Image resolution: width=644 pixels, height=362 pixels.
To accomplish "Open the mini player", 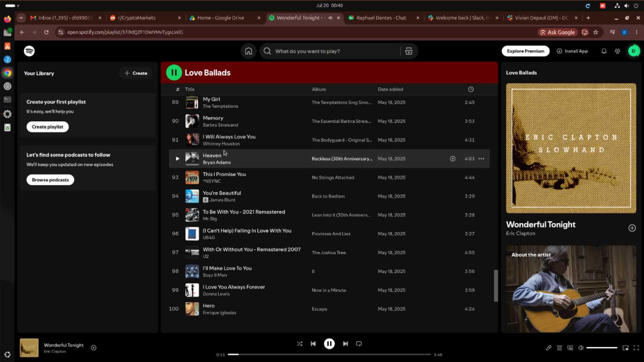I will (x=626, y=348).
